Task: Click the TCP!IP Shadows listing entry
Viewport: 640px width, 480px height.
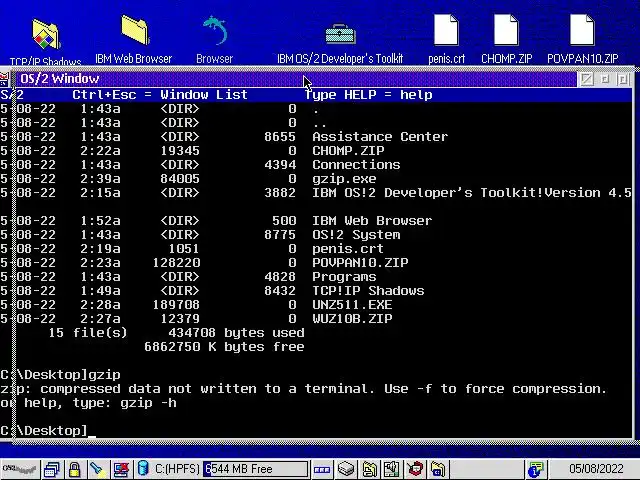Action: pos(368,291)
